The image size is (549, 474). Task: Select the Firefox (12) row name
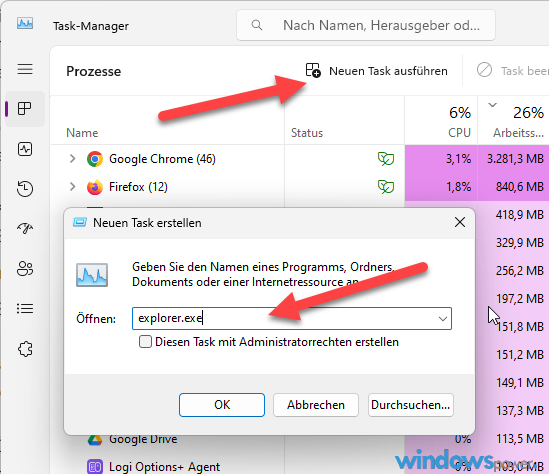[x=138, y=187]
